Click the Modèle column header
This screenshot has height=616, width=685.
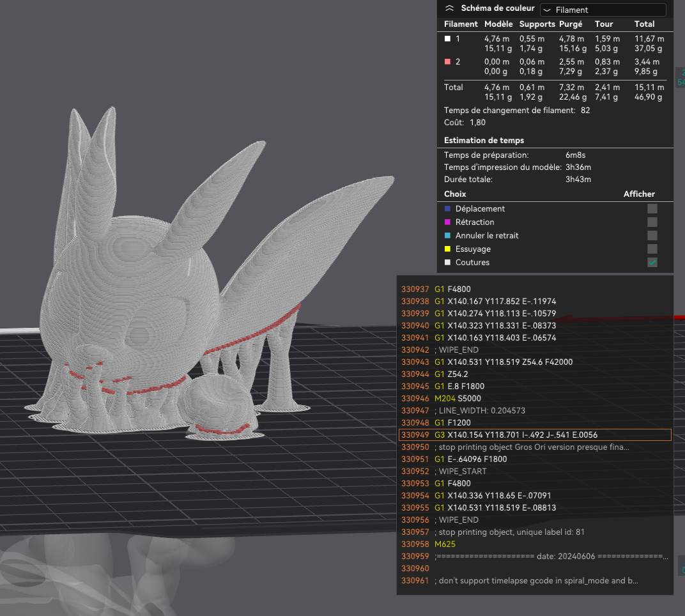498,24
